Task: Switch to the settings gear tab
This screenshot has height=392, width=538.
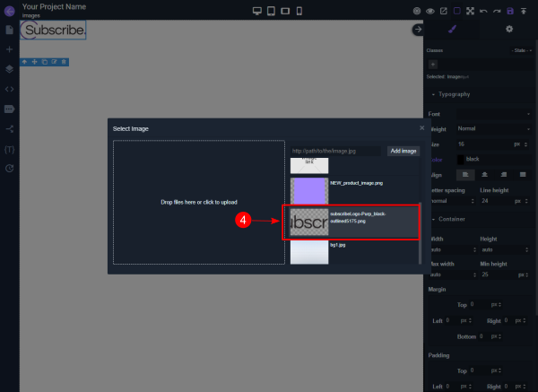Action: (509, 30)
